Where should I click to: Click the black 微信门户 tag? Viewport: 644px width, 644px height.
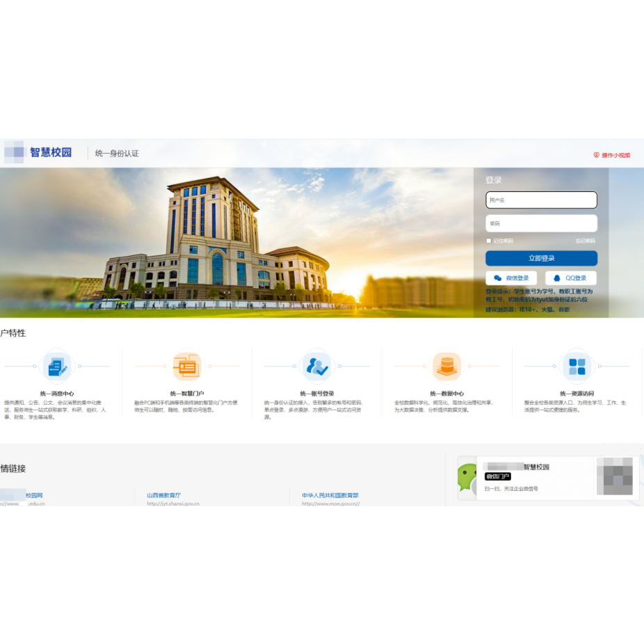point(498,476)
